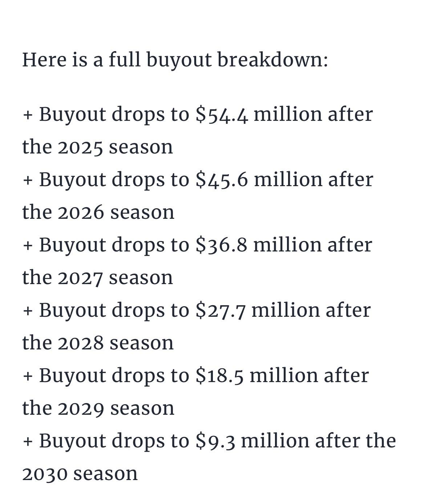The width and height of the screenshot is (425, 504).
Task: Click the year "2028" in the text
Action: 81,343
